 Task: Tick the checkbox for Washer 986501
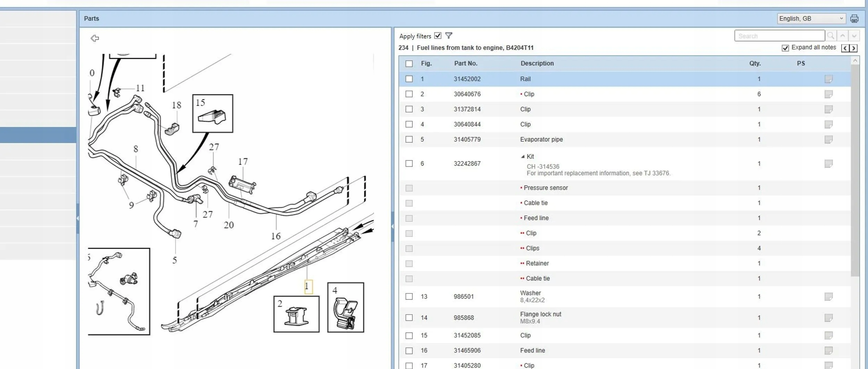[409, 296]
